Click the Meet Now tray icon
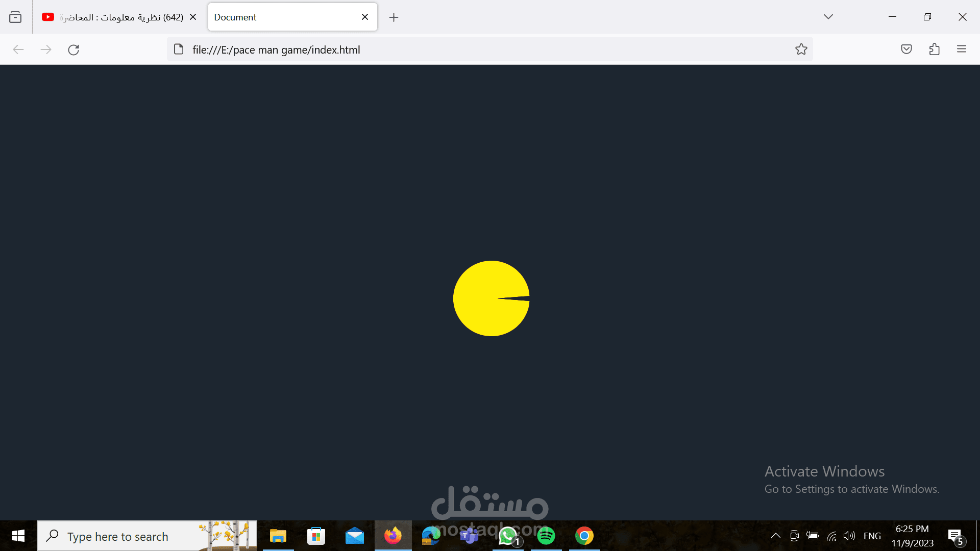Screen dimensions: 980x551 point(794,536)
